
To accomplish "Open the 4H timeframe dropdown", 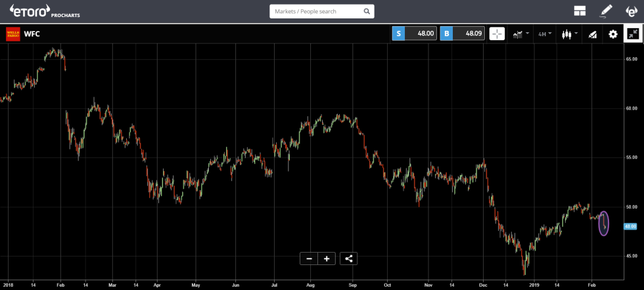I will [545, 33].
